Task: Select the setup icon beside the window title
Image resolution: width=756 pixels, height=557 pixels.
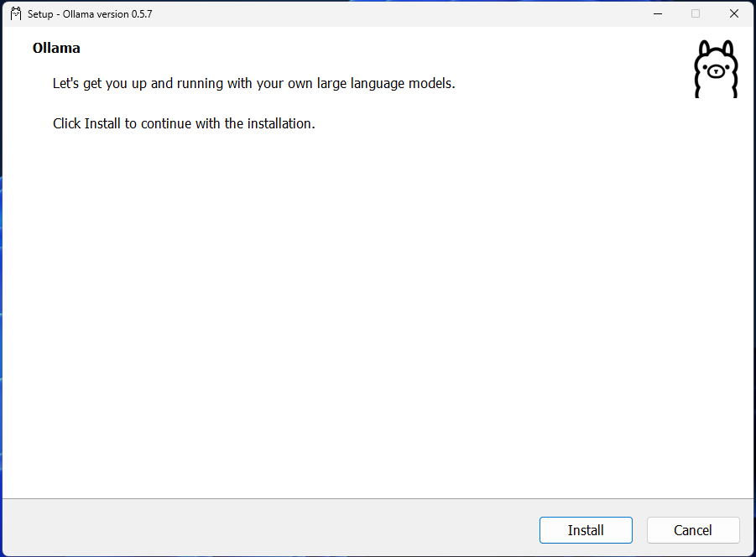Action: point(14,13)
